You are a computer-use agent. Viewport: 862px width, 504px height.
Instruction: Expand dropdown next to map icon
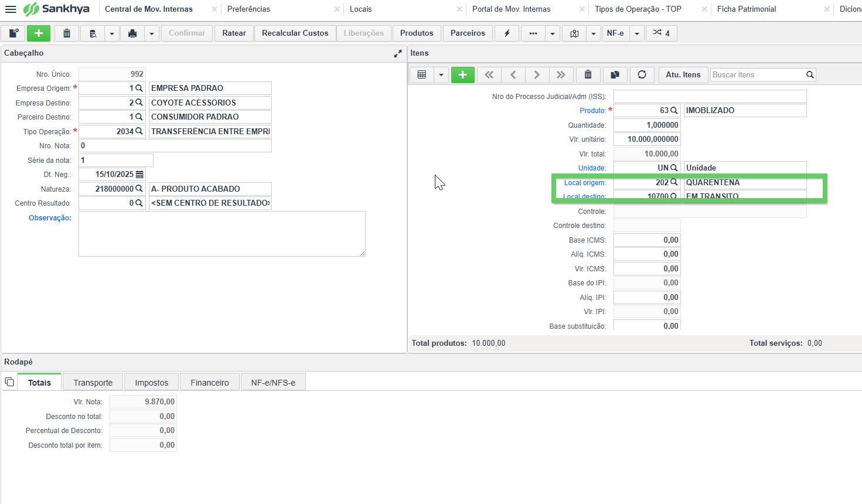[x=594, y=33]
